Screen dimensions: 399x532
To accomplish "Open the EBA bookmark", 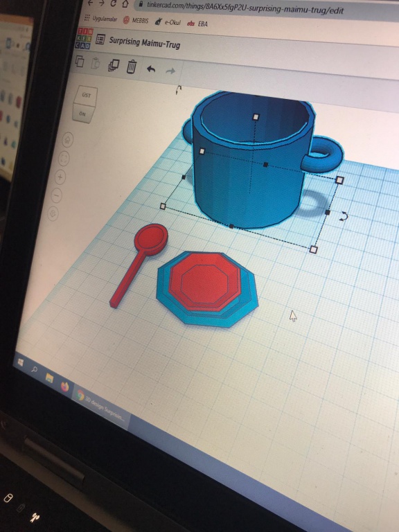I will pyautogui.click(x=197, y=24).
